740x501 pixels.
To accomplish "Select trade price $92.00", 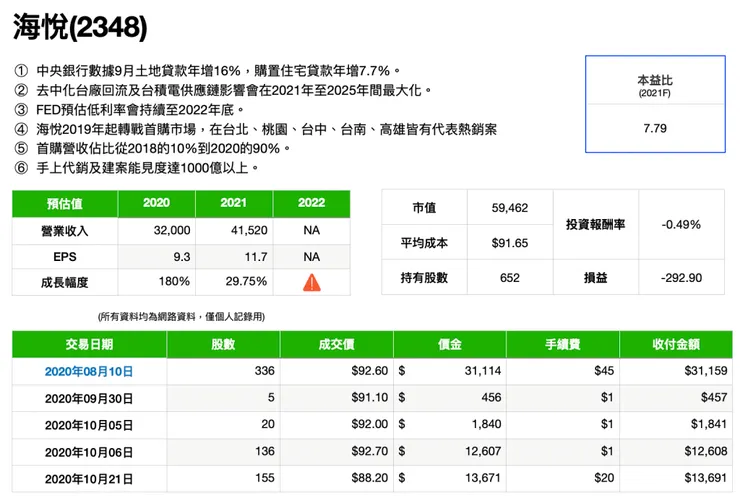I will (x=370, y=424).
